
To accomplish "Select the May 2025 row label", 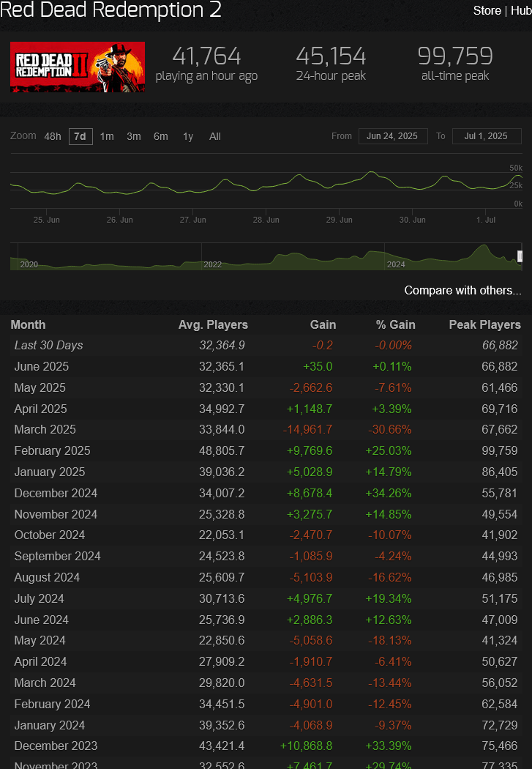I will click(40, 387).
